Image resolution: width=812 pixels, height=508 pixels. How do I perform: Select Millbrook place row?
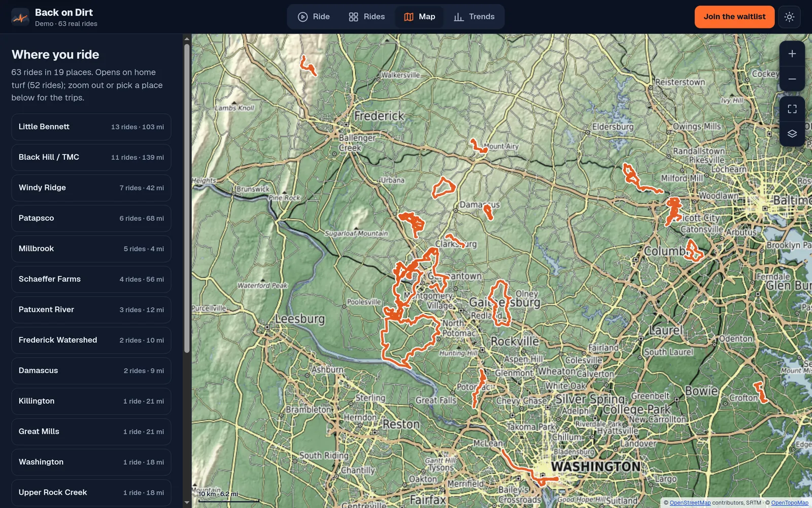91,249
